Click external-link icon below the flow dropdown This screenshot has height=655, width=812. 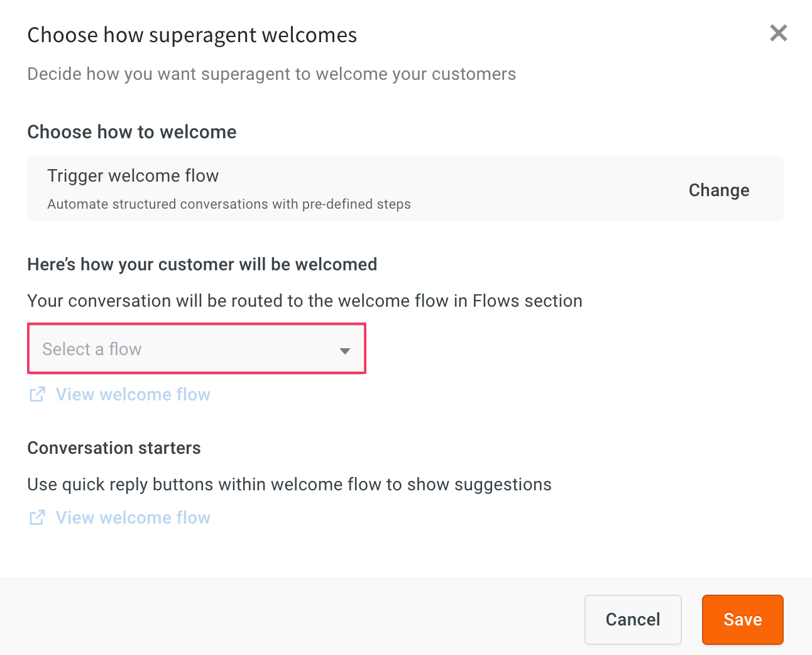37,394
